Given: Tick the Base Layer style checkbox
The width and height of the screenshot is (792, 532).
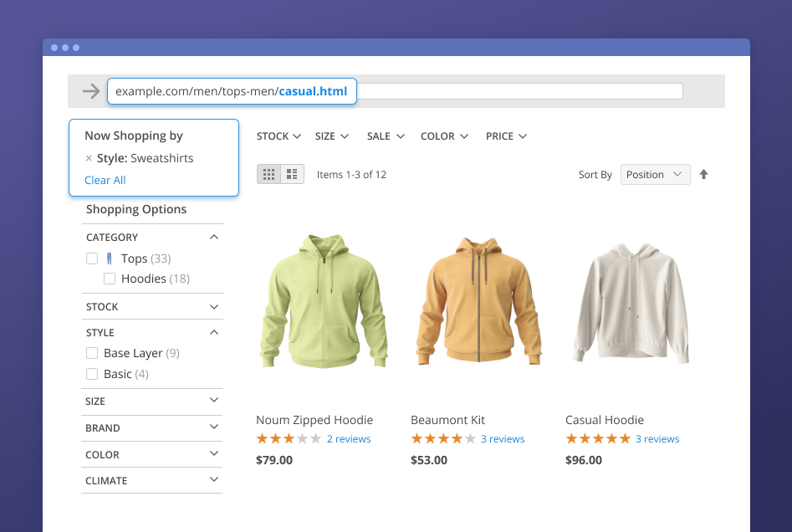Looking at the screenshot, I should pos(92,353).
